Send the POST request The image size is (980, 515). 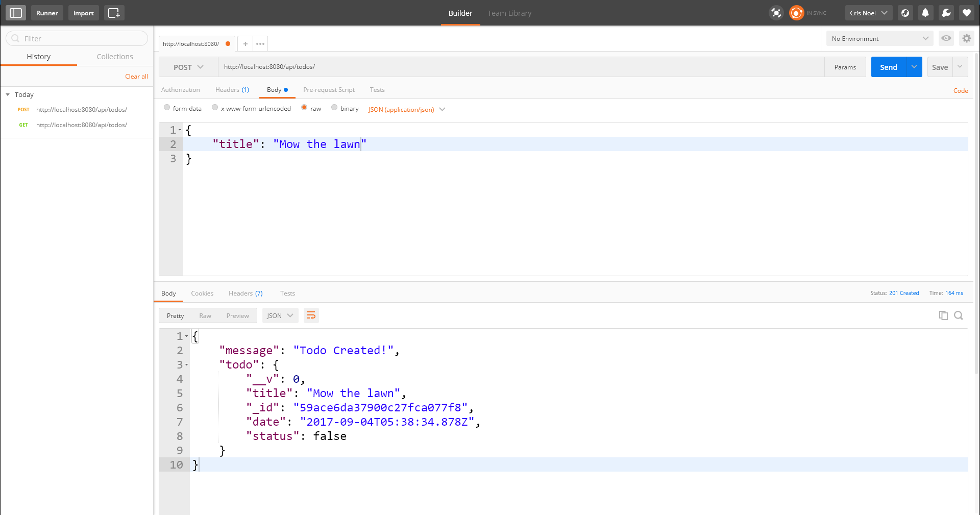[889, 67]
